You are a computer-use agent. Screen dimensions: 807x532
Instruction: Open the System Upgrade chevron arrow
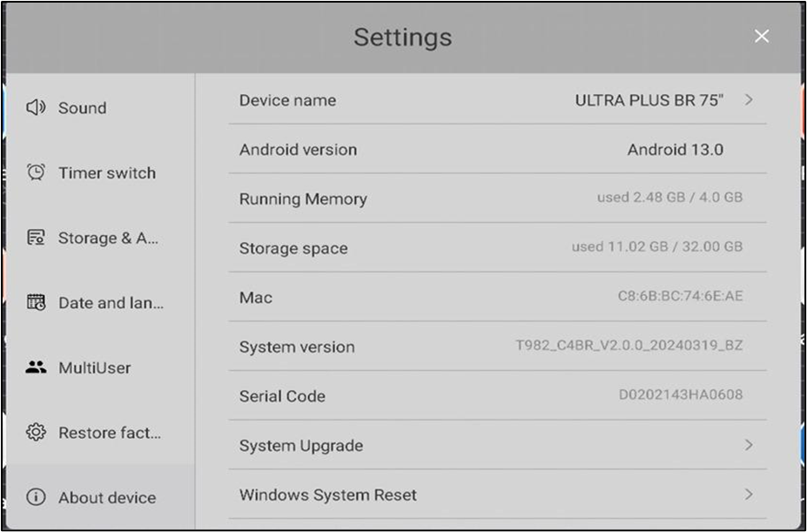[x=749, y=445]
